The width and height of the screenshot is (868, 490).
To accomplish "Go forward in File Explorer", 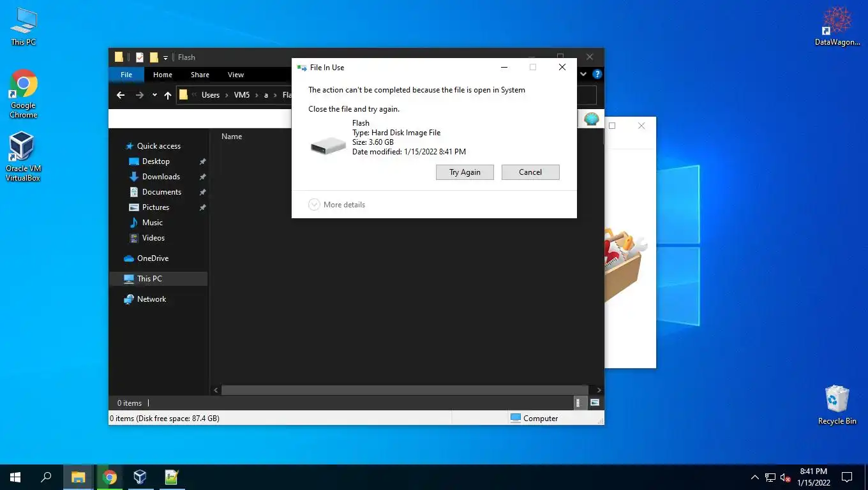I will 140,95.
